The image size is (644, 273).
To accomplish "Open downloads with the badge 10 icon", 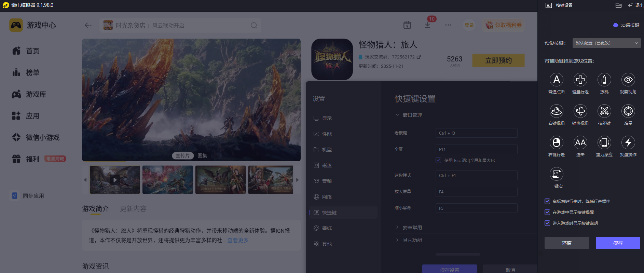I will [428, 25].
